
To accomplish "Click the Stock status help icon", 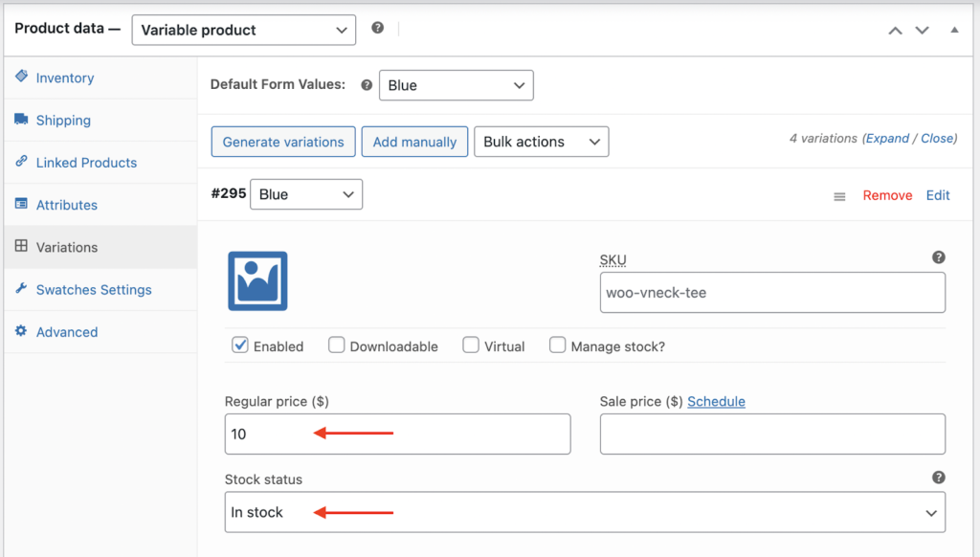I will click(x=938, y=478).
